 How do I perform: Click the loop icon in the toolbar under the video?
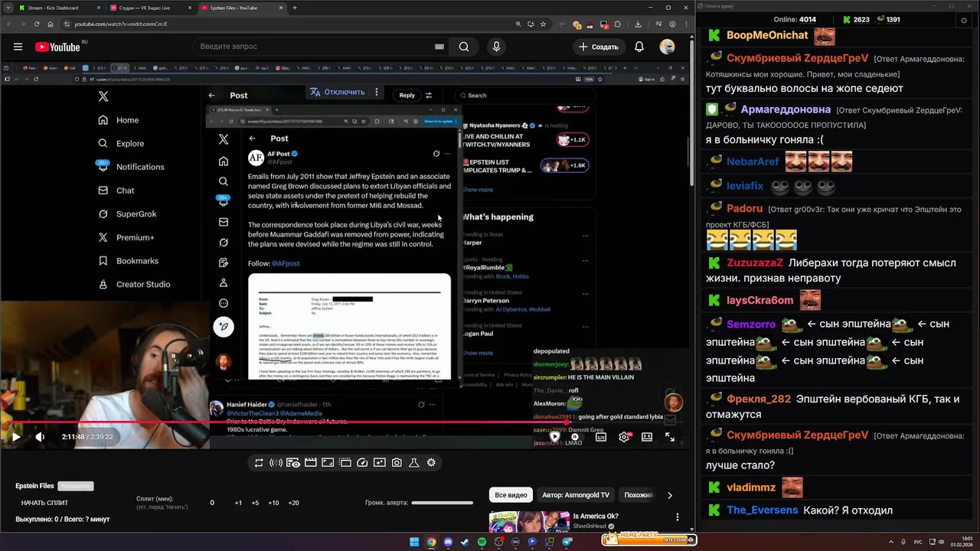[259, 462]
